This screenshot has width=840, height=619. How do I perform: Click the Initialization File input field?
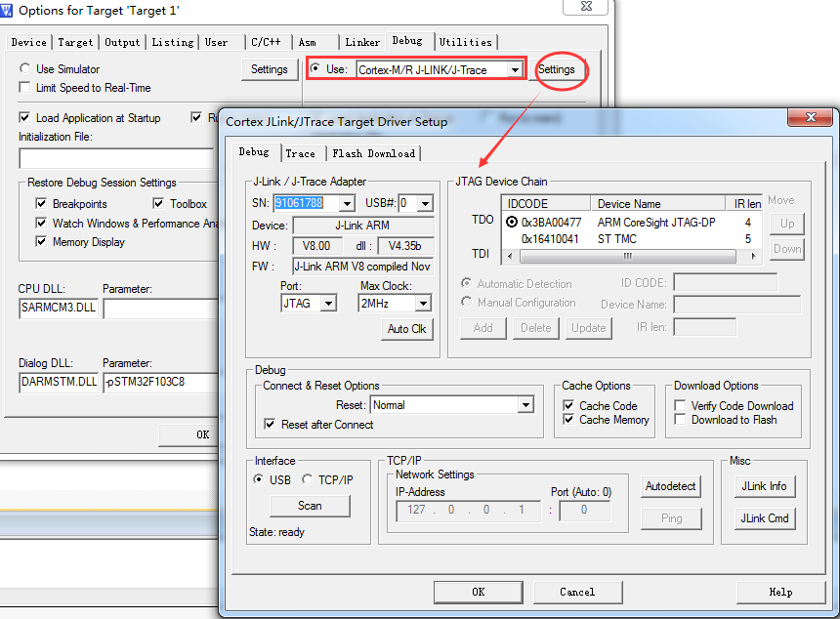coord(118,158)
